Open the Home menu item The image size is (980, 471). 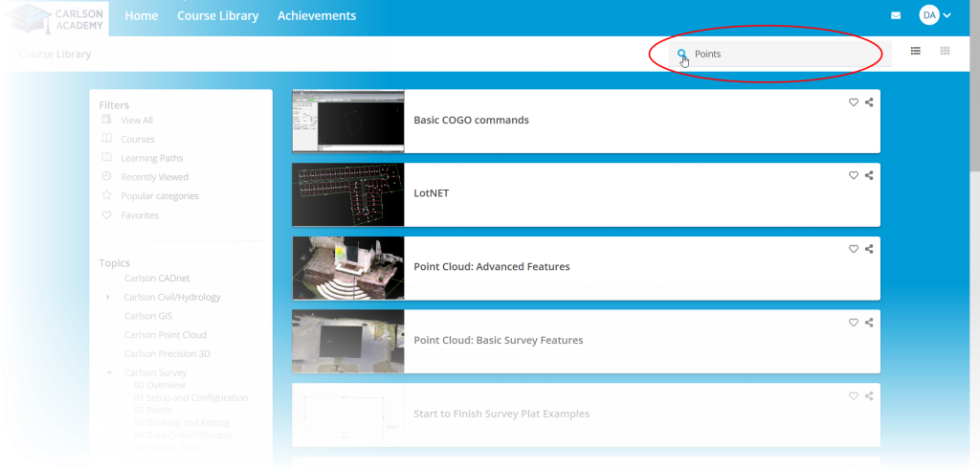tap(142, 15)
